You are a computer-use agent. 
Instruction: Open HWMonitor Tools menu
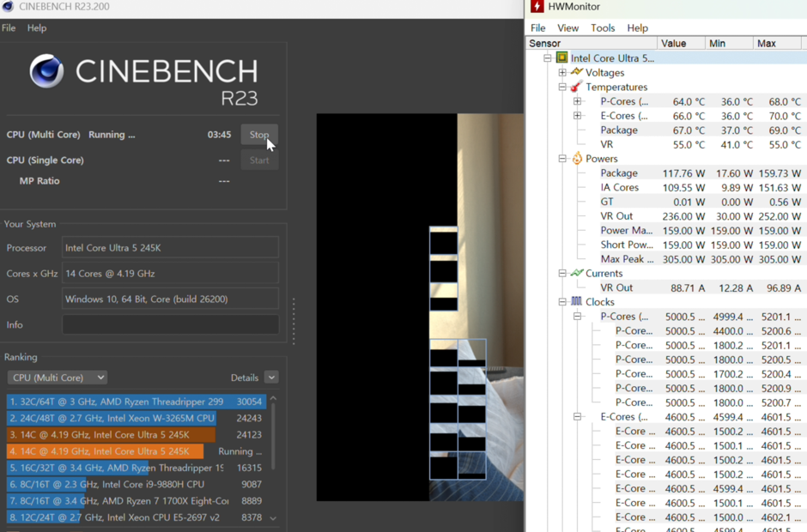coord(603,27)
